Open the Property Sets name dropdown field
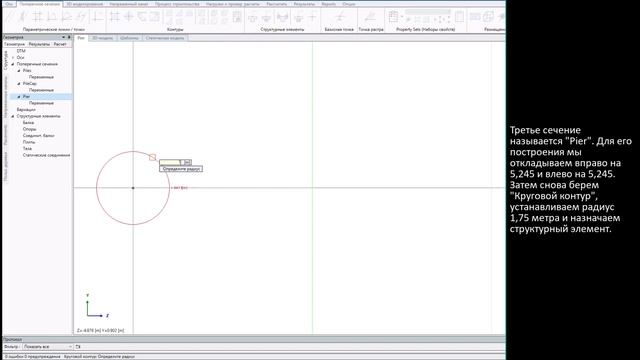 (427, 13)
